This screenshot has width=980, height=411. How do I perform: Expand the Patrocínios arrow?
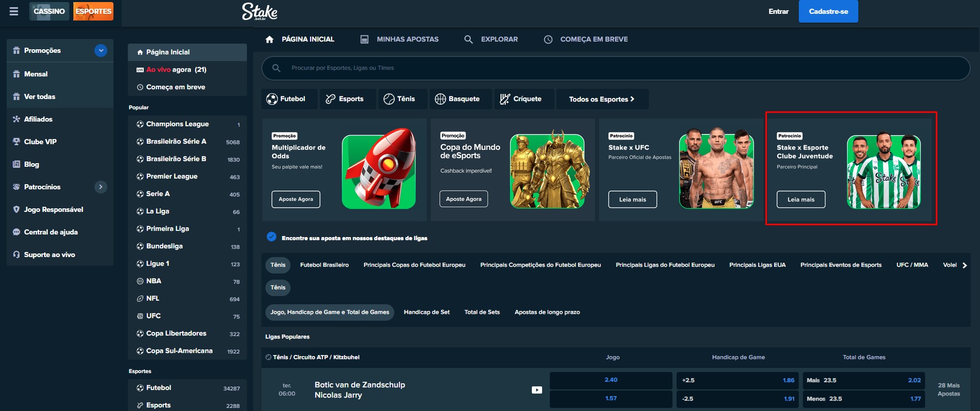tap(101, 187)
